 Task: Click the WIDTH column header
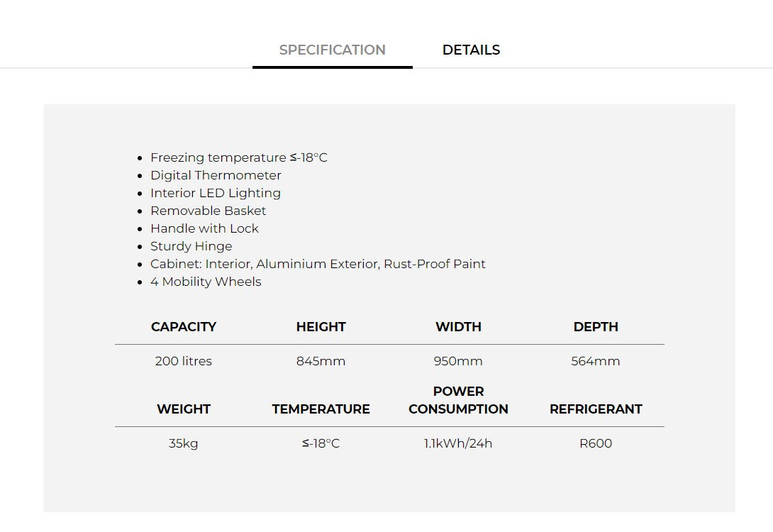click(x=458, y=327)
